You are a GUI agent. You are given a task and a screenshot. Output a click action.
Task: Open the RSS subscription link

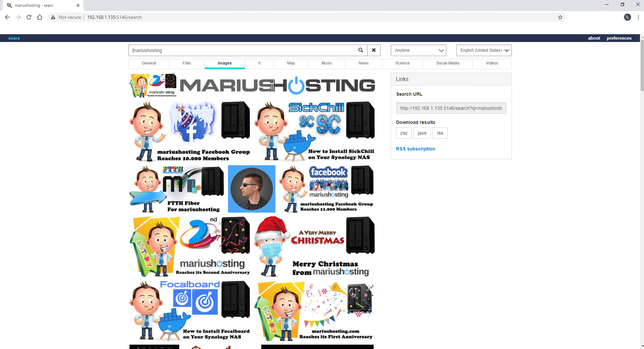coord(416,149)
